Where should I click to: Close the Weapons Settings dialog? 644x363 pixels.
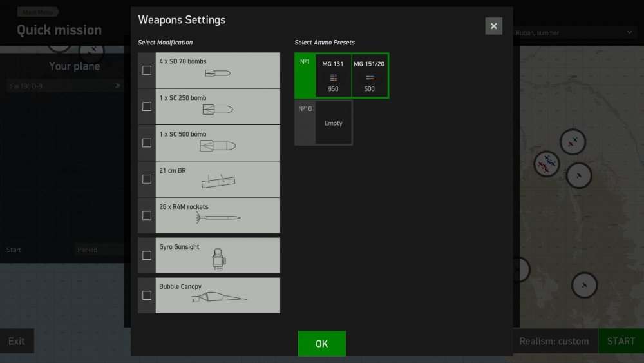(x=493, y=26)
